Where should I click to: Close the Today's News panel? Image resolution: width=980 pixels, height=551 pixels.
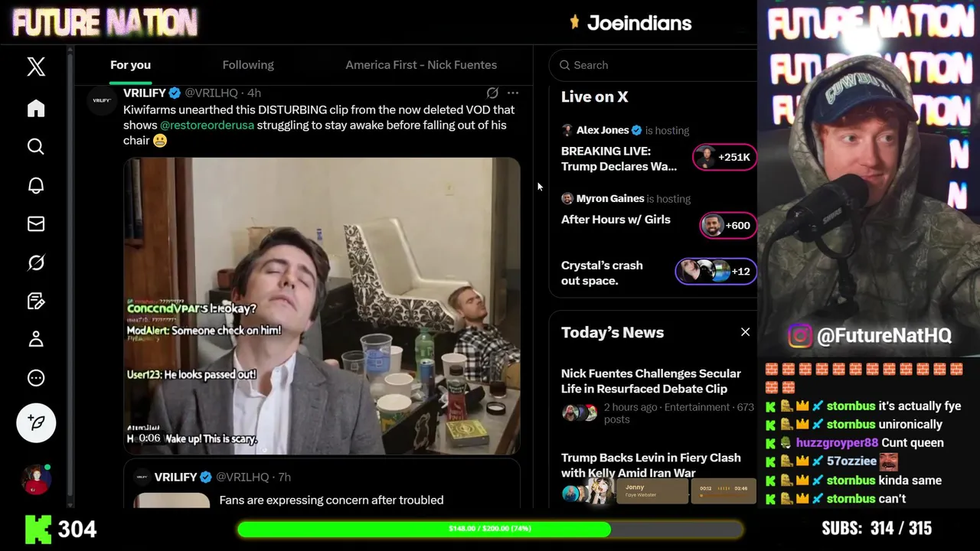(745, 332)
